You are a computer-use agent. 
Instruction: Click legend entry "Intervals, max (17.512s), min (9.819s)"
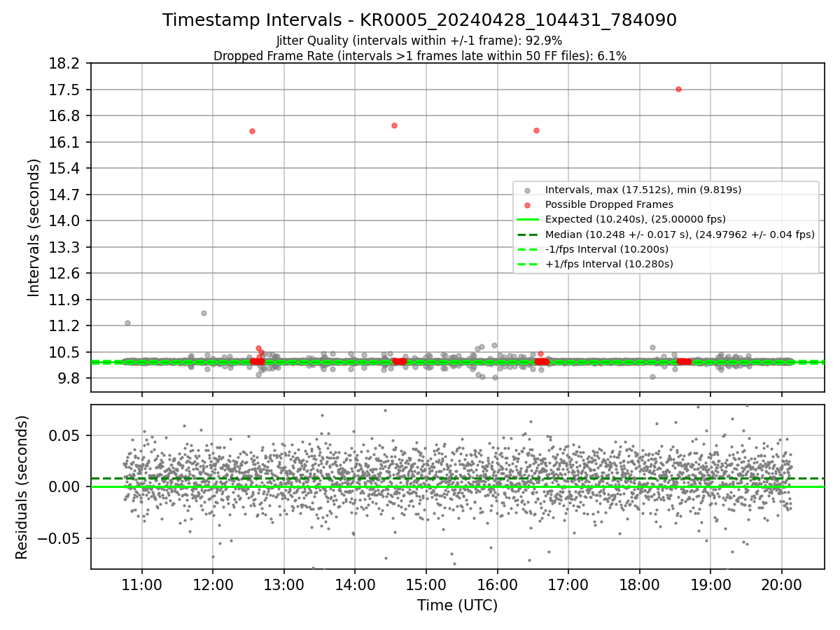point(643,190)
